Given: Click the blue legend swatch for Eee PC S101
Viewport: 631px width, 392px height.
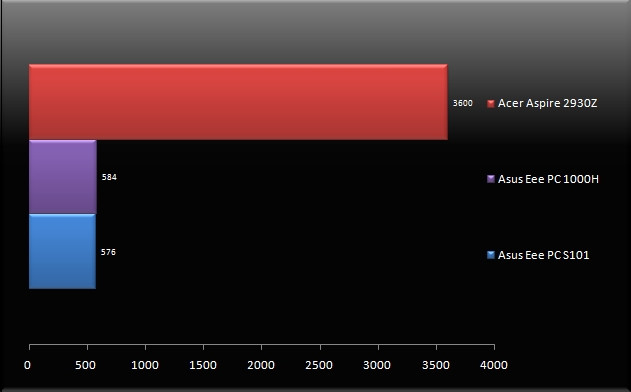Looking at the screenshot, I should tap(491, 255).
